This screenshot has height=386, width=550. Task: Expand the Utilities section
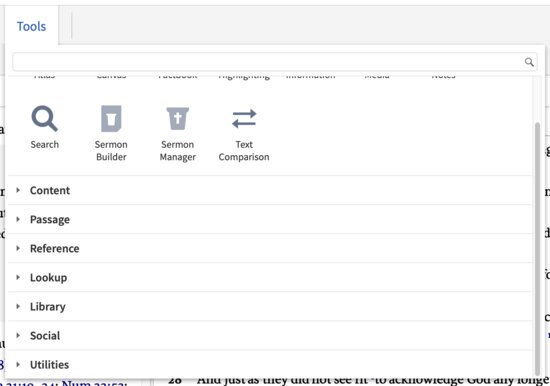[270, 365]
